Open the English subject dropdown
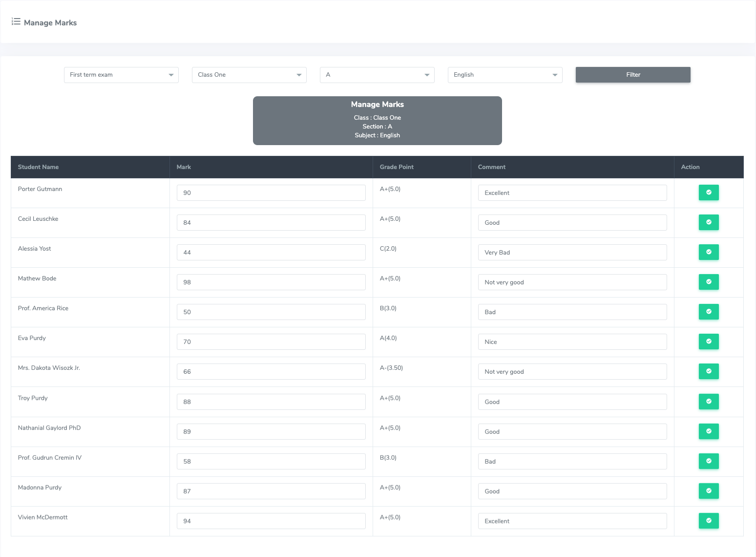Image resolution: width=756 pixels, height=557 pixels. (505, 75)
